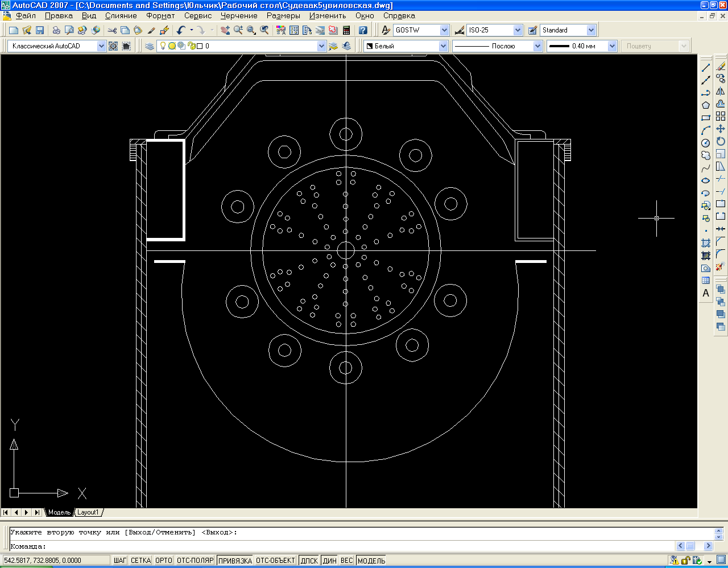Screen dimensions: 728x568
Task: Open the Черчение menu
Action: tap(239, 16)
